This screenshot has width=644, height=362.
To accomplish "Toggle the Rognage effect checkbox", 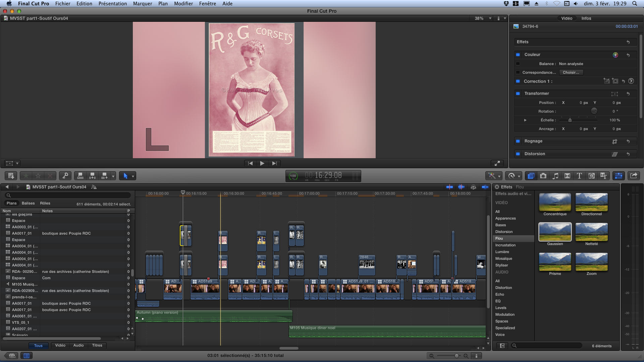I will [518, 141].
